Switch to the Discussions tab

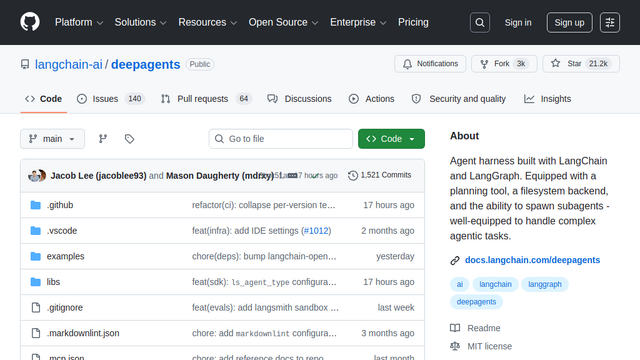299,99
